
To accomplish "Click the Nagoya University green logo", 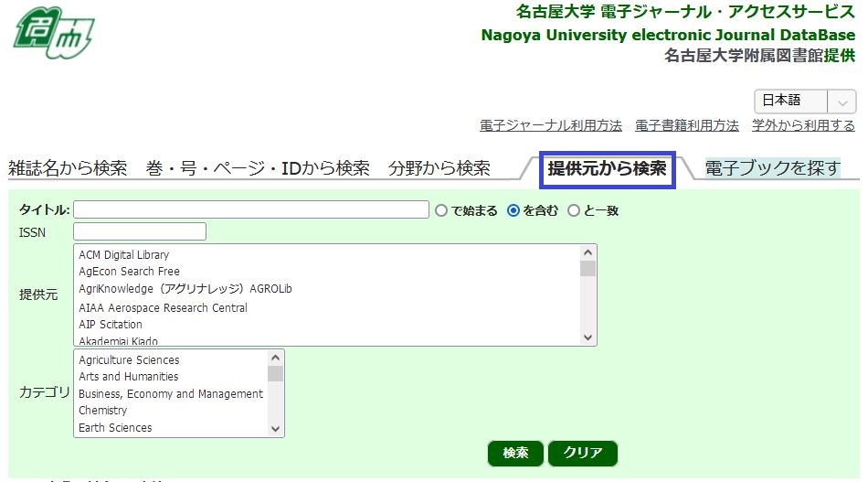I will tap(54, 33).
